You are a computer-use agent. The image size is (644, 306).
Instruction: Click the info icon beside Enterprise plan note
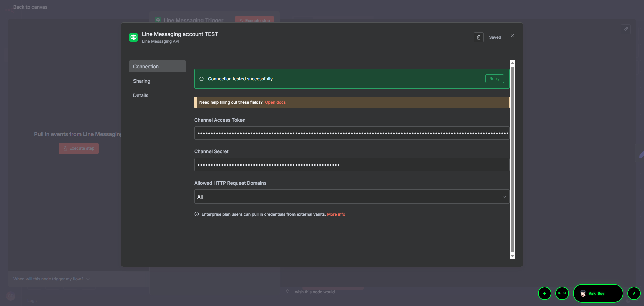tap(197, 214)
